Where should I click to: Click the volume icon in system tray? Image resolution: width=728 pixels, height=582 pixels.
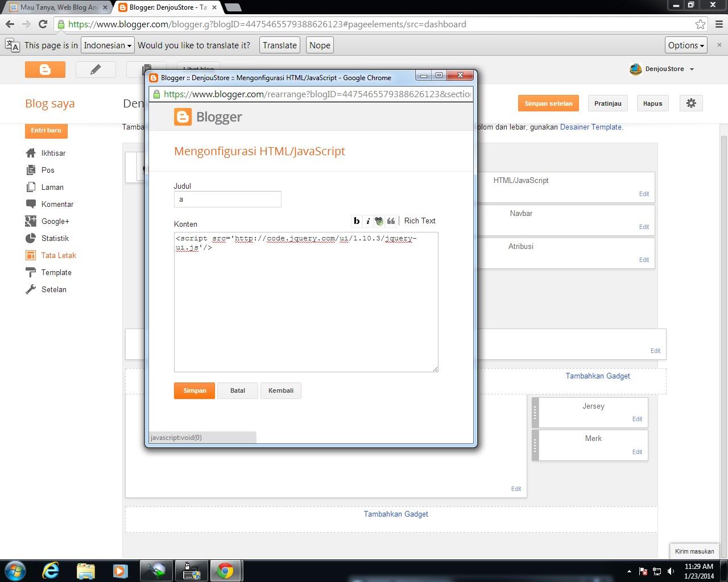point(671,571)
